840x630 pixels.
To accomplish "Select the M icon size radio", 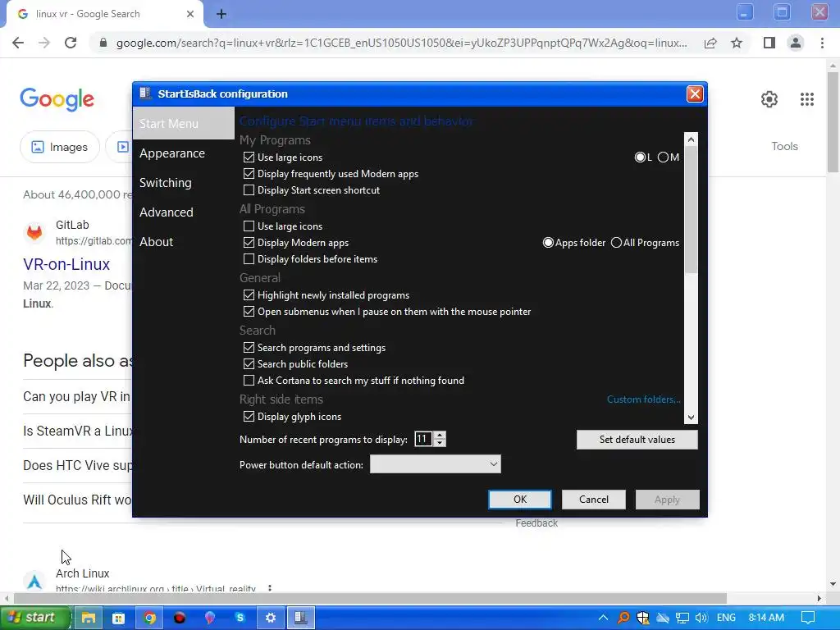I will (663, 157).
